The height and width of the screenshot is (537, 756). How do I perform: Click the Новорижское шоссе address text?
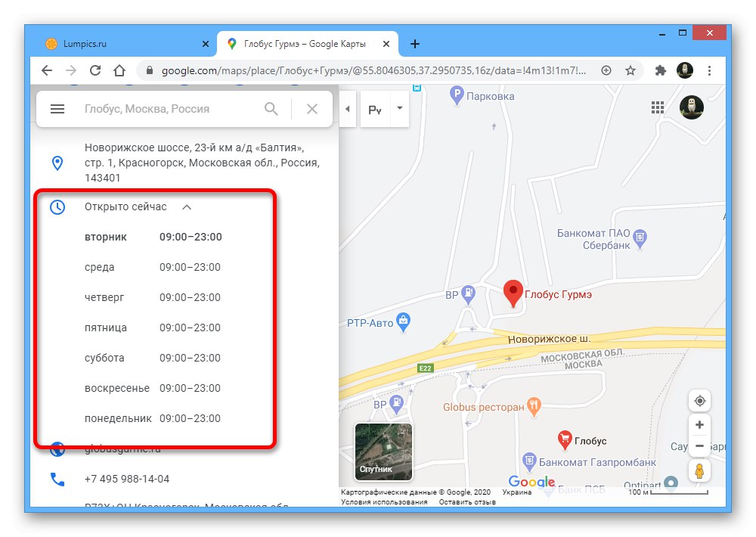pos(202,163)
